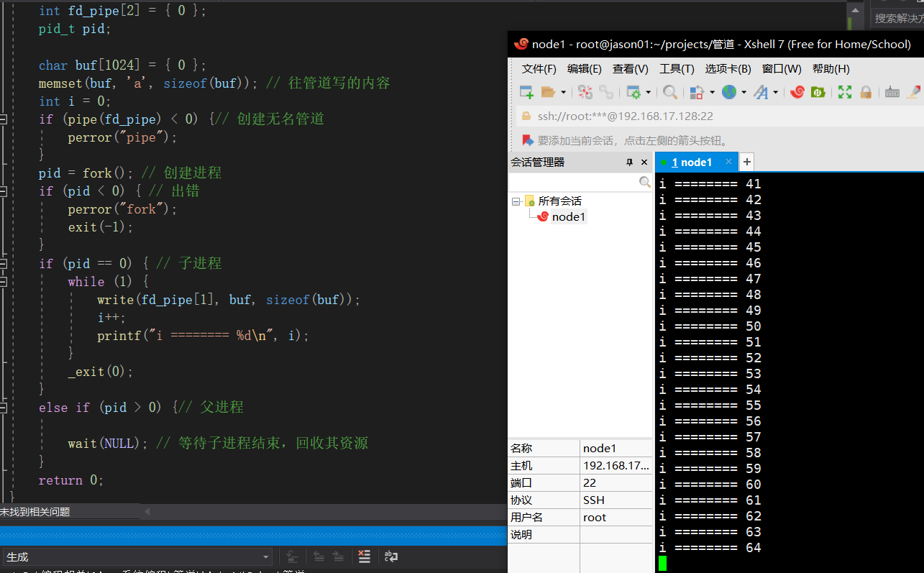This screenshot has height=573, width=924.
Task: Open the 查看(V) menu
Action: coord(631,69)
